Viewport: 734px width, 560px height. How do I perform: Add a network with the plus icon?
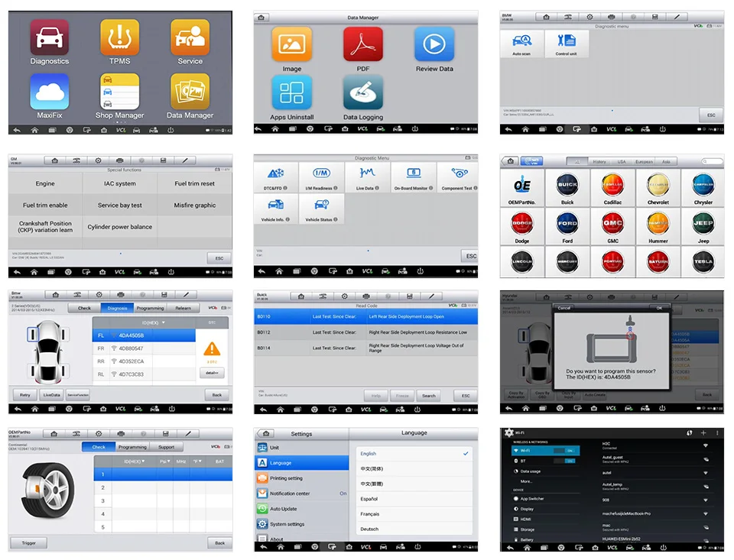click(x=703, y=432)
